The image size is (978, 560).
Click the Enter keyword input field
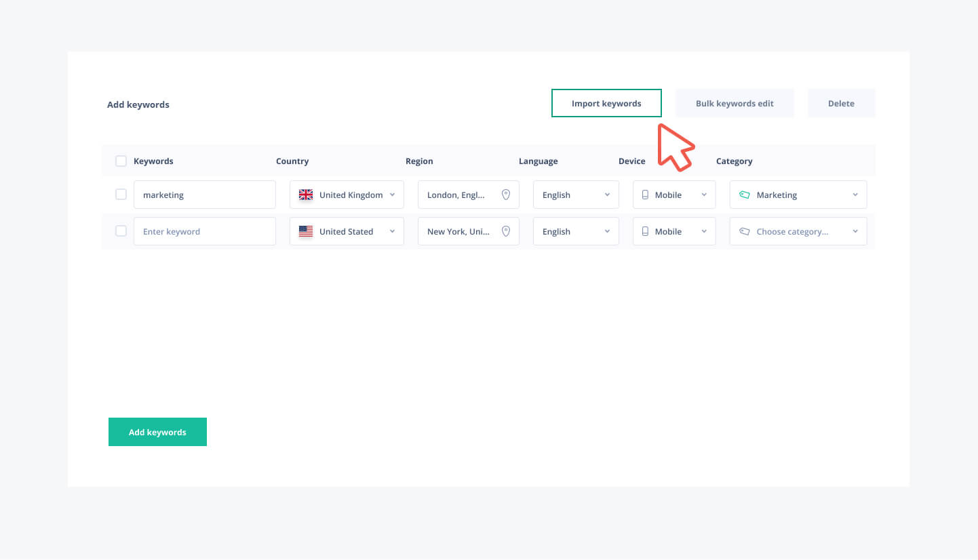(x=205, y=231)
